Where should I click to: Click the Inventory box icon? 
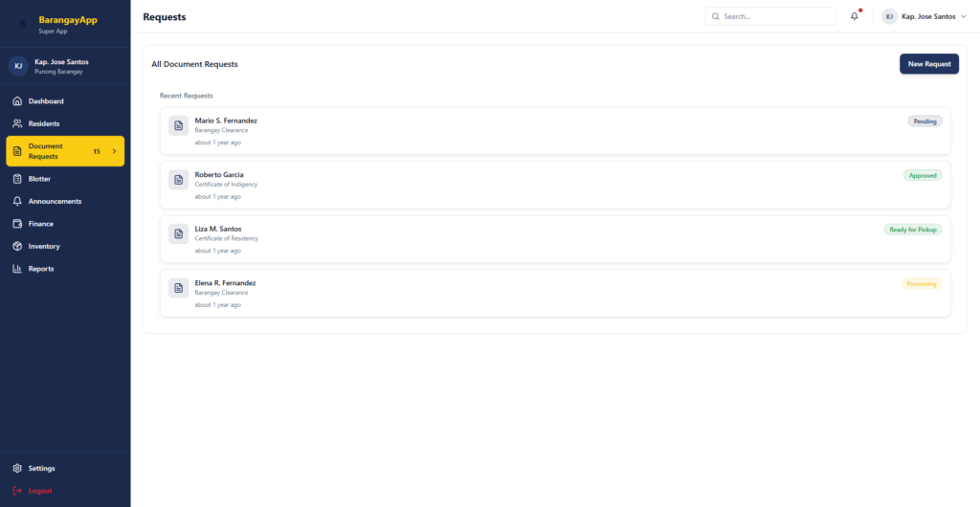coord(17,247)
